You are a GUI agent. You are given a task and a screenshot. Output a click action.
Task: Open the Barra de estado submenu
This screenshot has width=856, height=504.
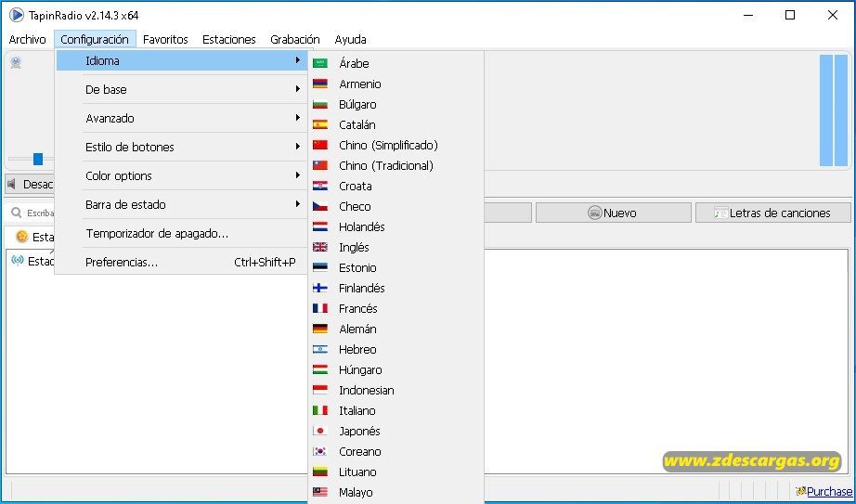click(x=182, y=205)
